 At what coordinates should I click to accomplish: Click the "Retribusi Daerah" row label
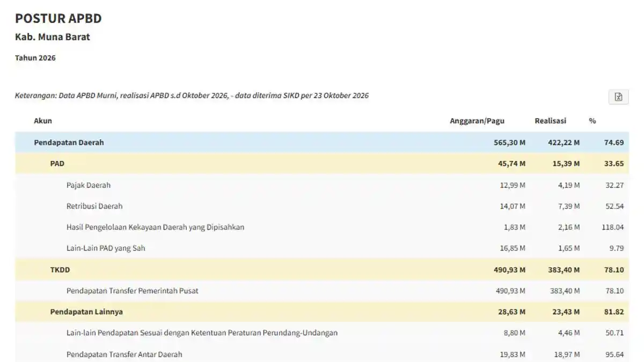[94, 206]
